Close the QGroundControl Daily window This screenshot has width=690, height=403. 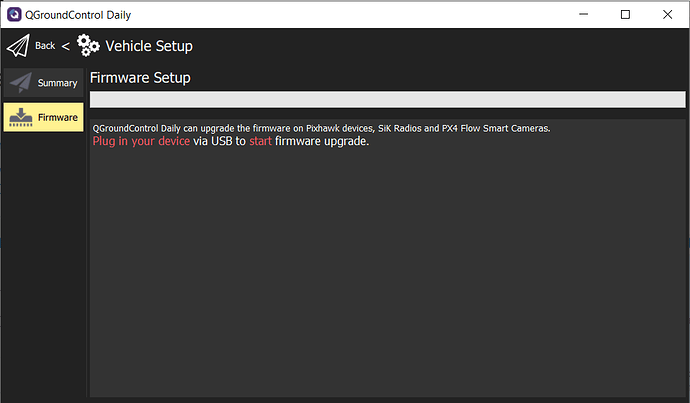[x=667, y=15]
